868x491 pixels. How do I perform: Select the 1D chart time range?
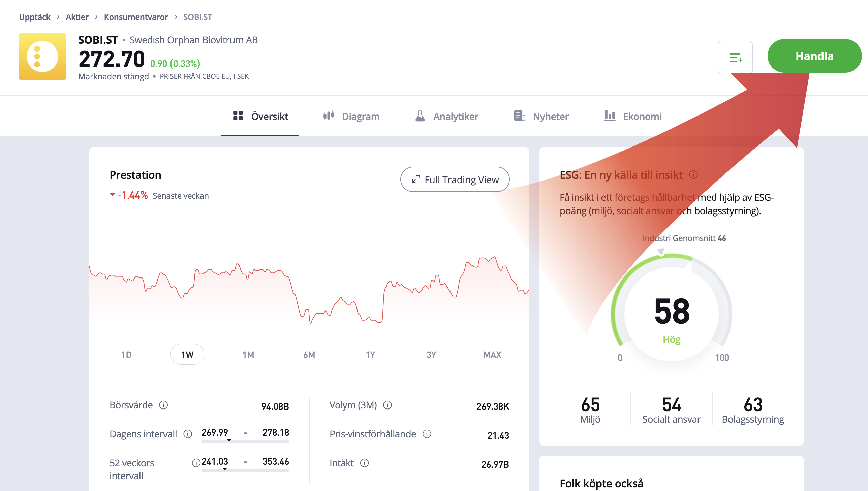click(x=126, y=355)
